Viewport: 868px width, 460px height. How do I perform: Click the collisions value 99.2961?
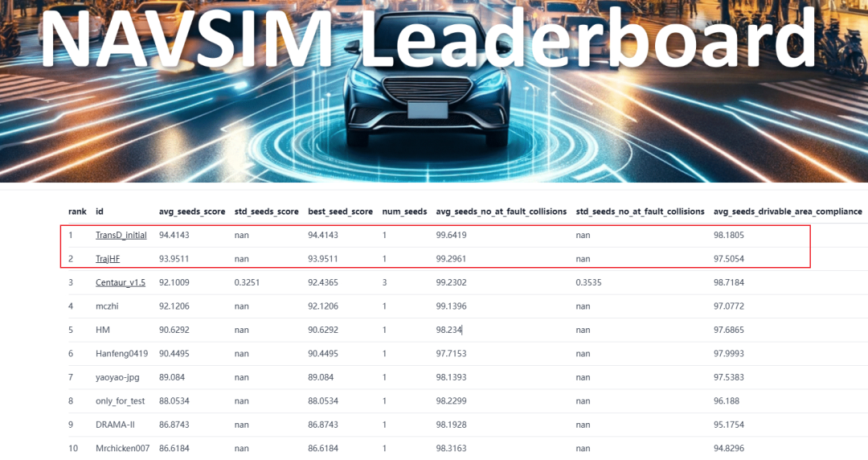pyautogui.click(x=451, y=259)
